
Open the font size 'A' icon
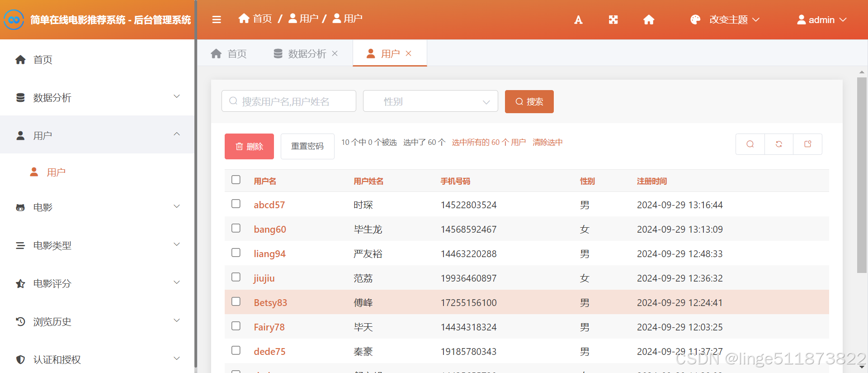578,20
